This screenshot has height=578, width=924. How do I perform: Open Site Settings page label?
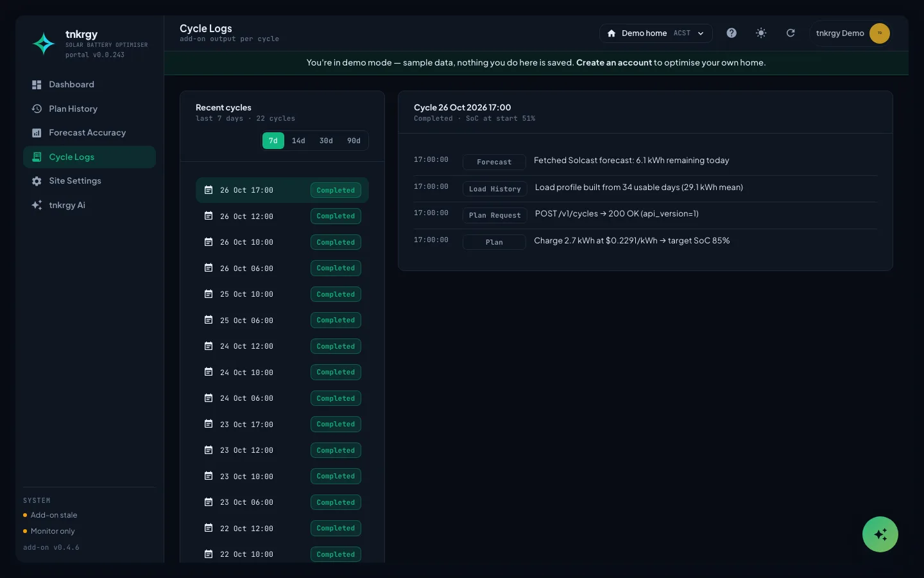[x=75, y=181]
